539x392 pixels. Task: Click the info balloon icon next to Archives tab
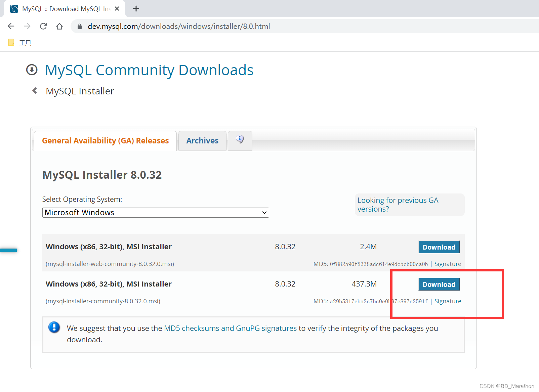(240, 139)
